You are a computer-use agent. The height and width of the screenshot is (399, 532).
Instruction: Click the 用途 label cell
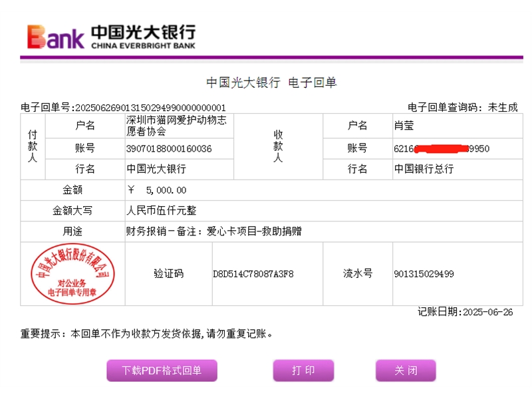[x=72, y=231]
